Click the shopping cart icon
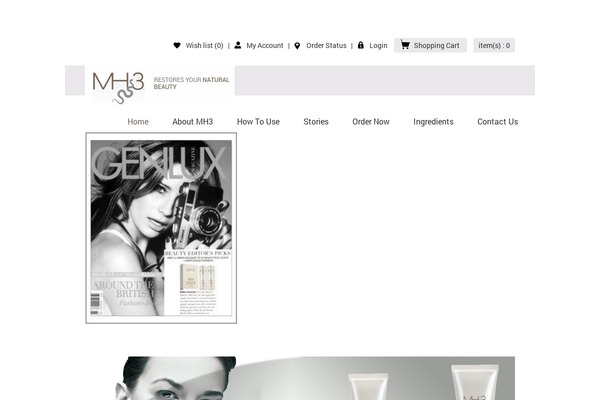 405,45
